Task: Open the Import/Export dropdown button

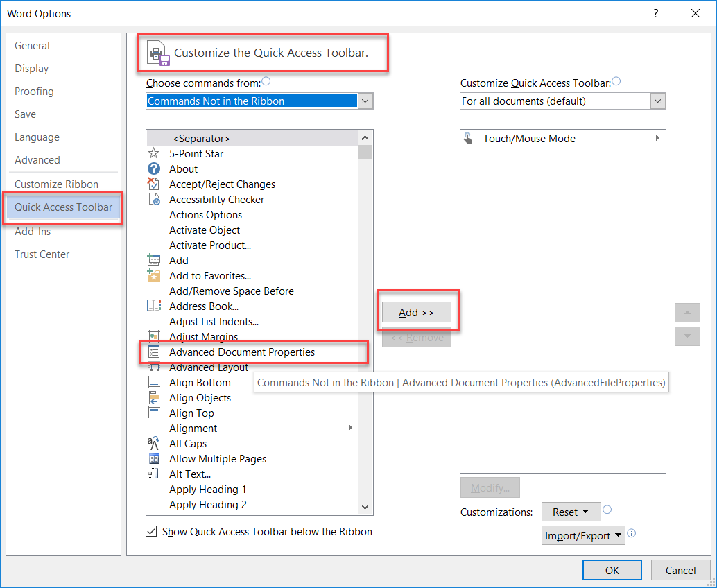Action: (583, 535)
